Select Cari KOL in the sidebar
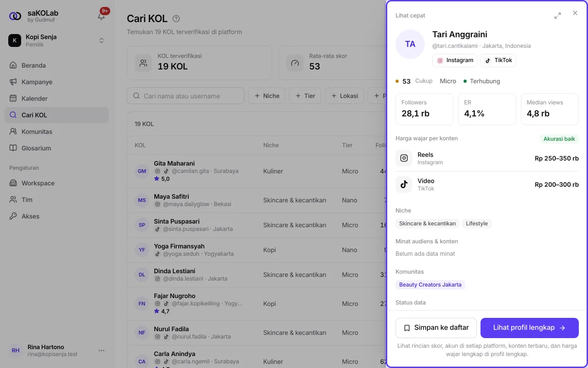 tap(57, 115)
